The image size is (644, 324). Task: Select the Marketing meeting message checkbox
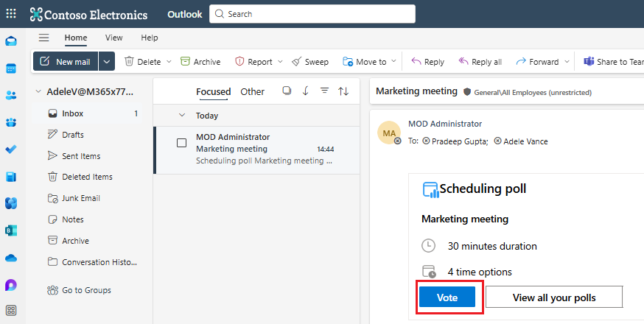tap(181, 143)
